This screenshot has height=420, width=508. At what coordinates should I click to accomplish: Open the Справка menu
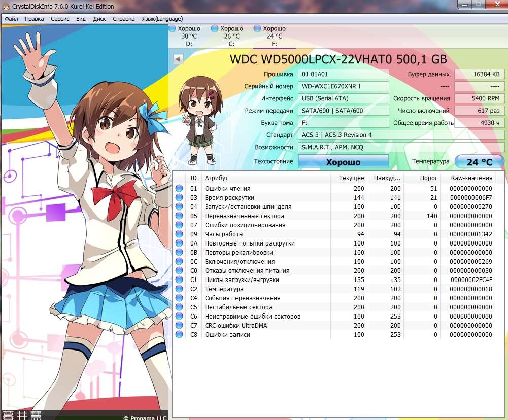(123, 19)
